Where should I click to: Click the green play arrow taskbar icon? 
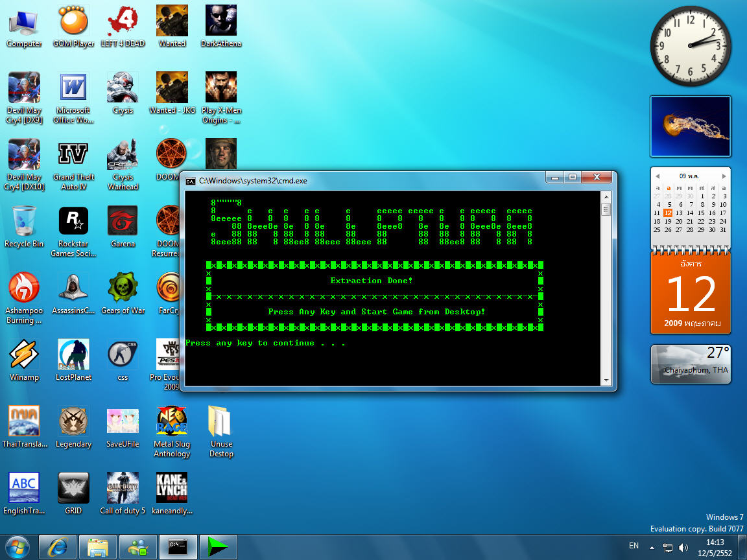coord(218,547)
